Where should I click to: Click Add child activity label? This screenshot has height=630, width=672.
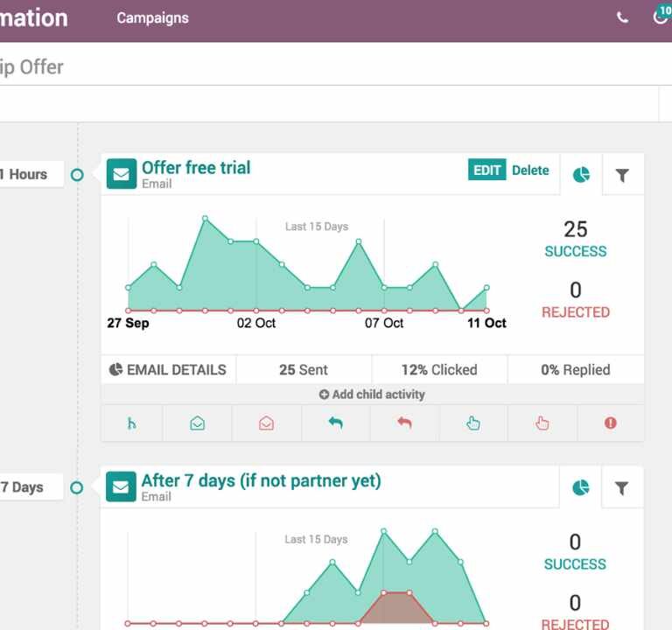point(372,395)
